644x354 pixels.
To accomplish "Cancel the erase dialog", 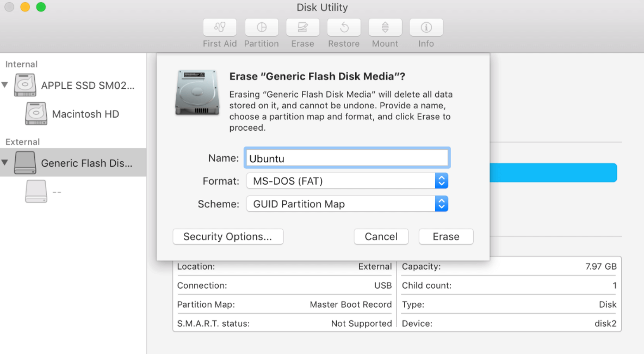I will [381, 236].
